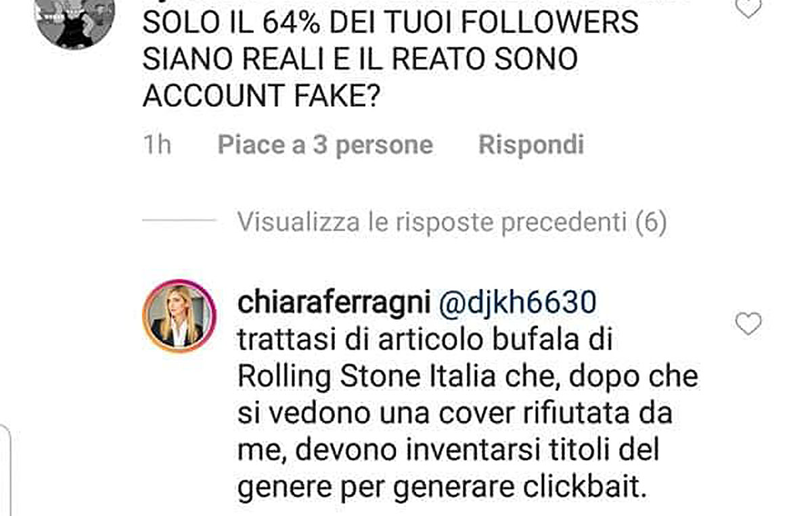View who liked via Piace a 3 persone
This screenshot has height=516, width=812.
(x=325, y=145)
